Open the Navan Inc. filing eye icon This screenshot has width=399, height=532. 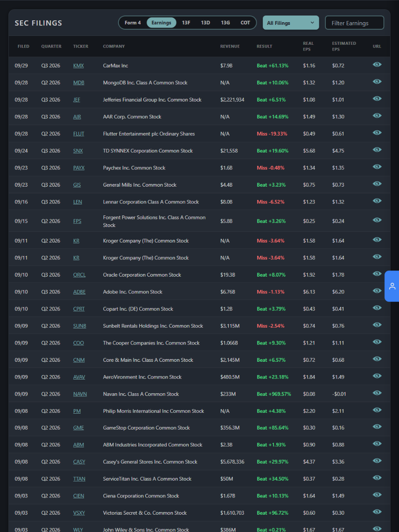point(377,393)
